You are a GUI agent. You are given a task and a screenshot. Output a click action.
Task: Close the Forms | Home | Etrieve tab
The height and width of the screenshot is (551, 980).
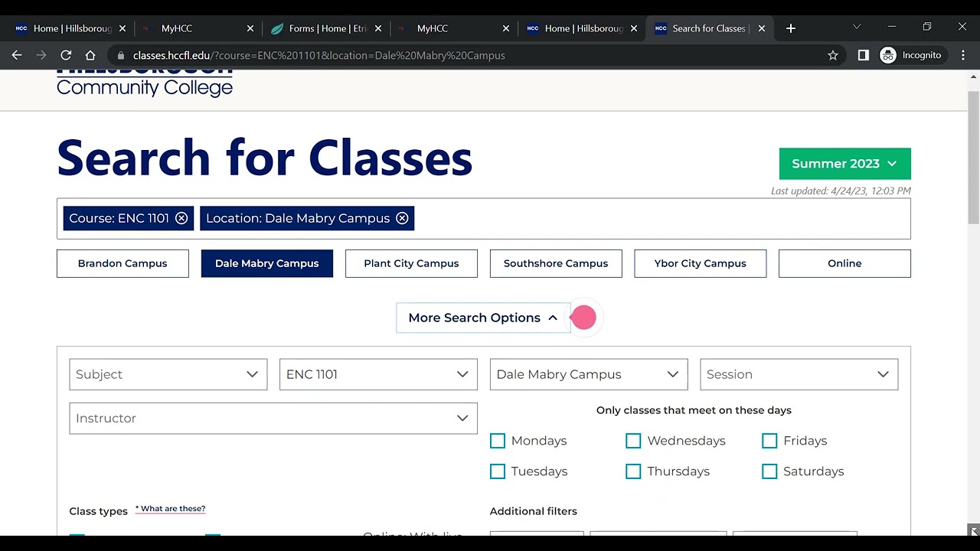(x=378, y=28)
